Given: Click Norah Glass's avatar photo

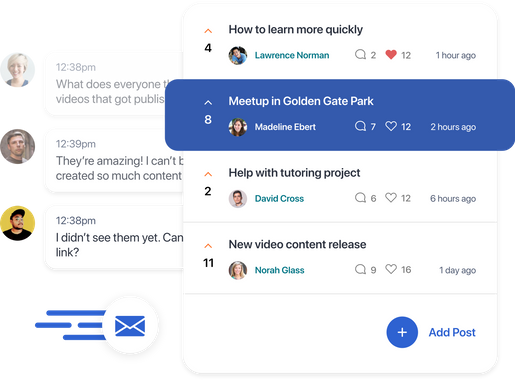Looking at the screenshot, I should click(238, 270).
